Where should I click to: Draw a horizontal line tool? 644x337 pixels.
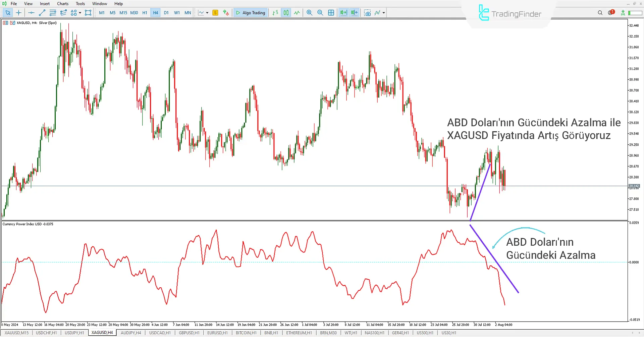coord(31,13)
